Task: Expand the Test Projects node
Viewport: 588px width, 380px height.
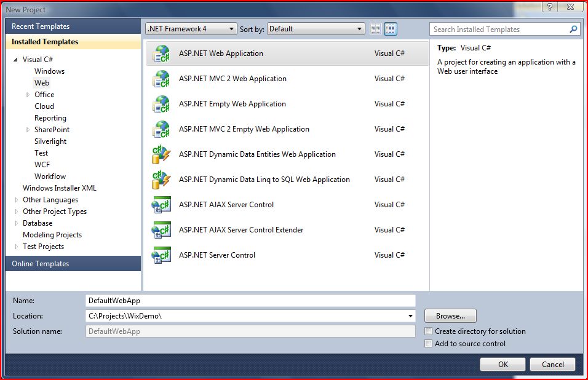Action: tap(16, 247)
